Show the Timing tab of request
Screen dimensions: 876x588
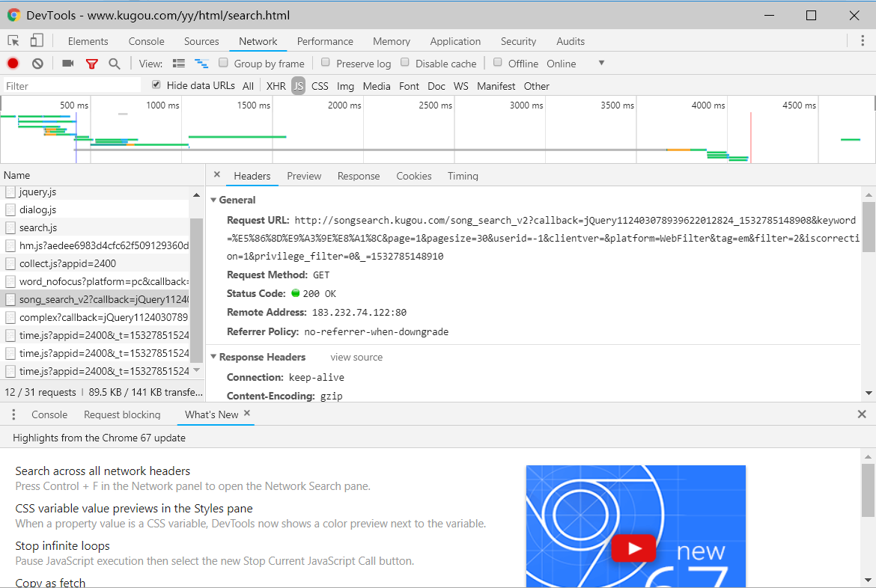click(x=463, y=176)
